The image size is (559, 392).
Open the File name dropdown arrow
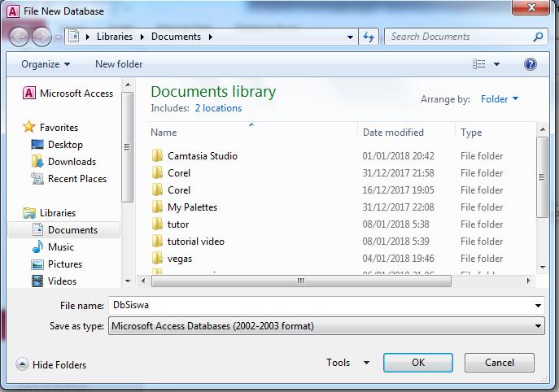(x=538, y=306)
